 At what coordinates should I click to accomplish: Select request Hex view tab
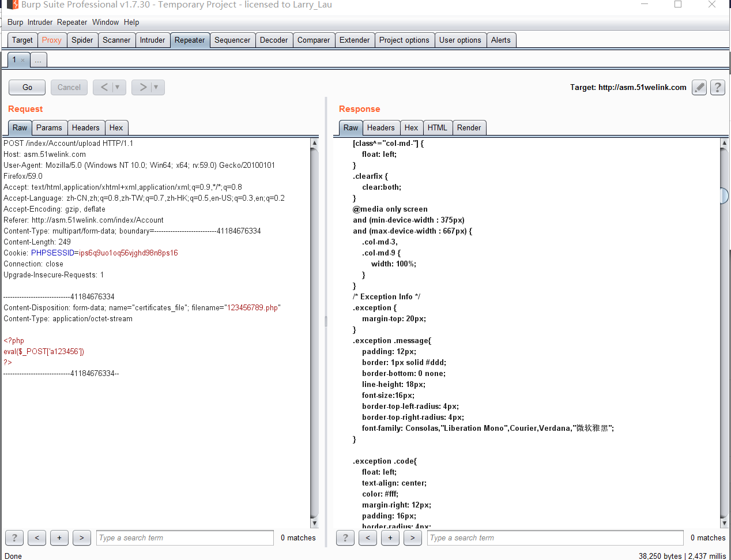[116, 127]
